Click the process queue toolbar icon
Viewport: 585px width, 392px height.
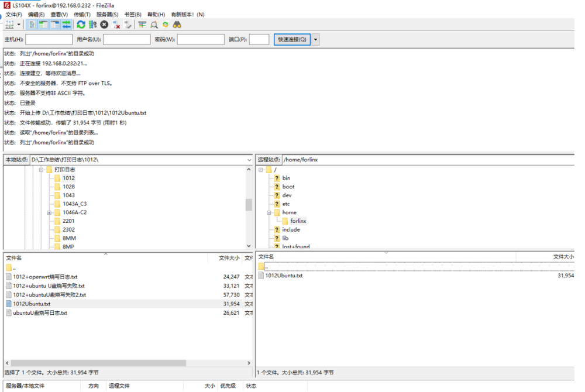click(92, 25)
